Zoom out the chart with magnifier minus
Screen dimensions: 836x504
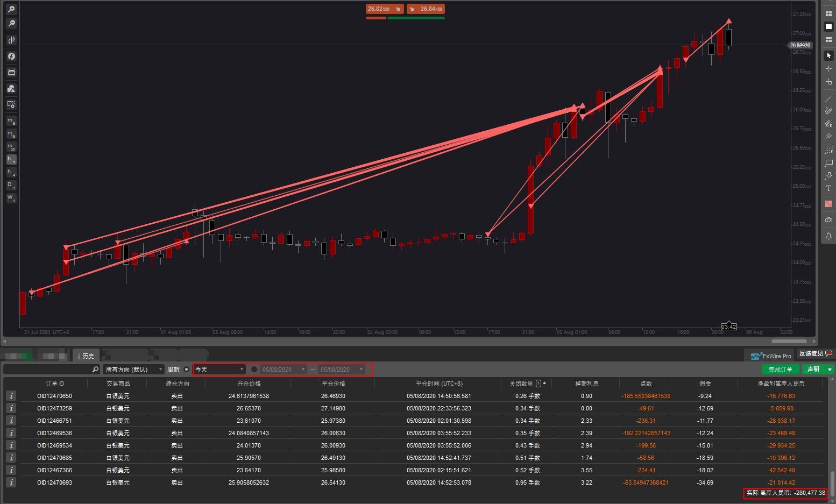(x=11, y=23)
